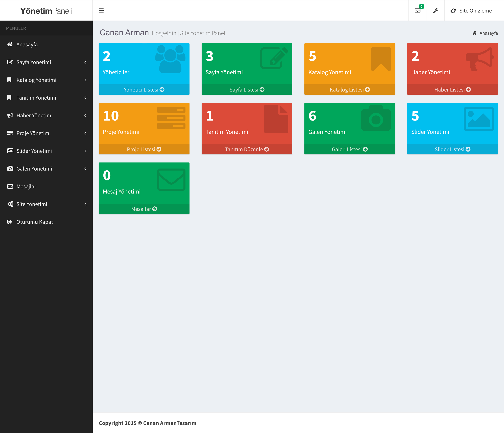The width and height of the screenshot is (504, 433).
Task: Click the document icon on Tanıtım Yönetimi card
Action: [x=276, y=119]
